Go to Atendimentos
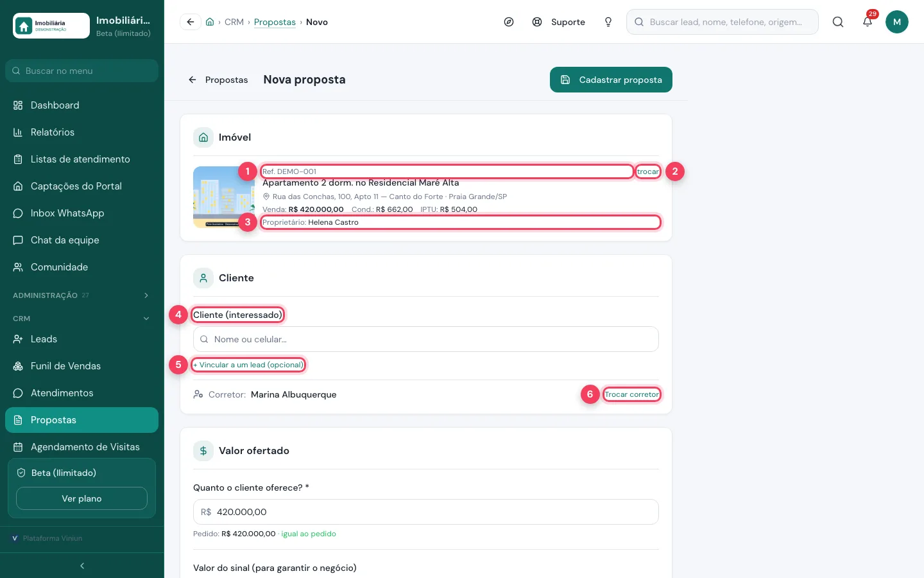Image resolution: width=924 pixels, height=578 pixels. pos(81,393)
